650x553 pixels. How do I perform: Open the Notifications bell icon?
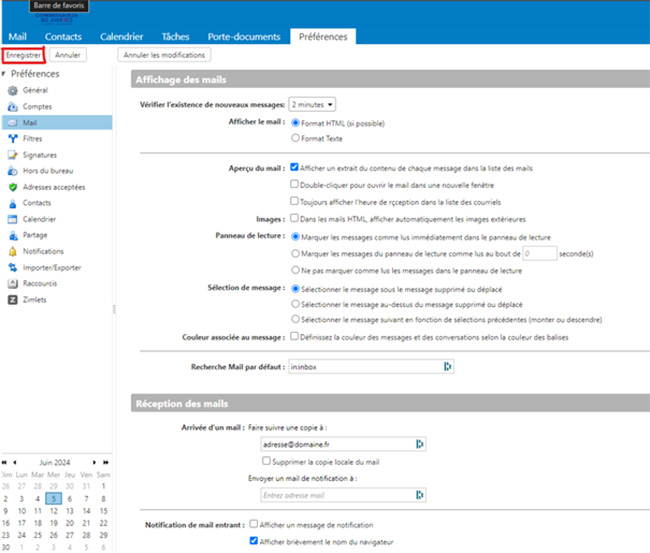click(13, 251)
